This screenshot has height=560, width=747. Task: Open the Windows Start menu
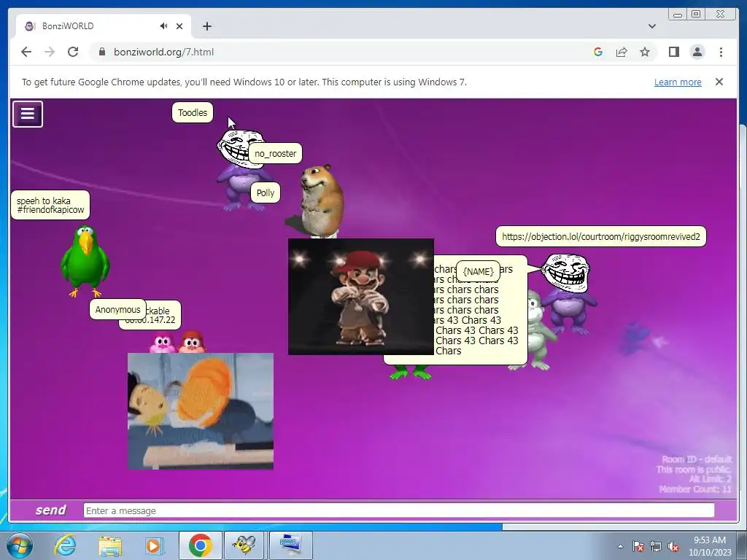pyautogui.click(x=20, y=545)
